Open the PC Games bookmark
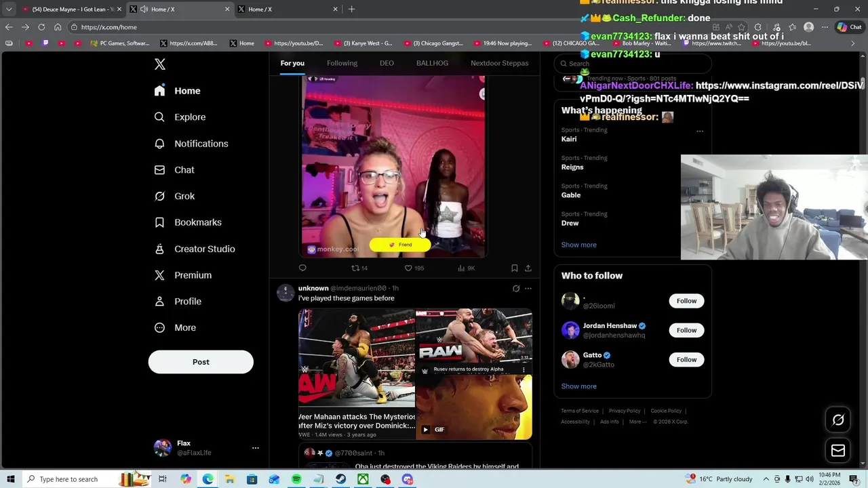868x488 pixels. pyautogui.click(x=121, y=43)
